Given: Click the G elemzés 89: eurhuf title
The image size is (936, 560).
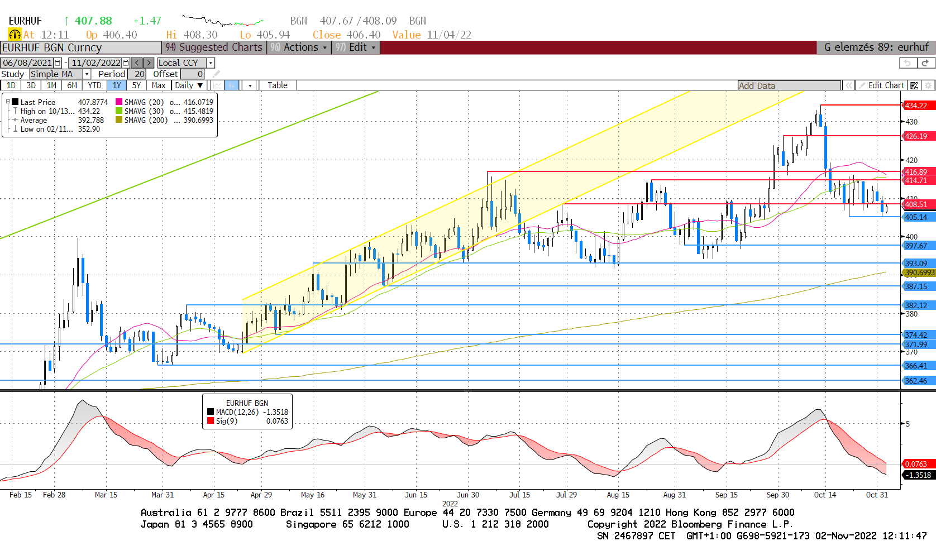Looking at the screenshot, I should click(876, 47).
